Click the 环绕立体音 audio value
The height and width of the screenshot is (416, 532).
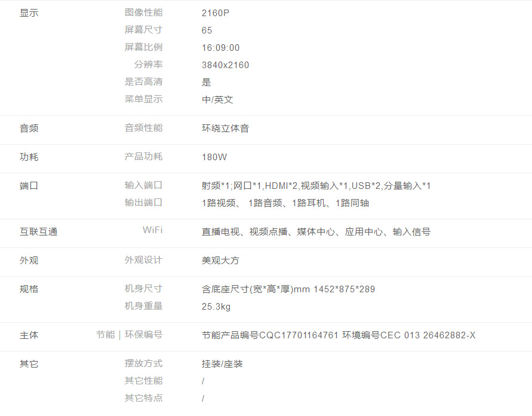(x=225, y=129)
